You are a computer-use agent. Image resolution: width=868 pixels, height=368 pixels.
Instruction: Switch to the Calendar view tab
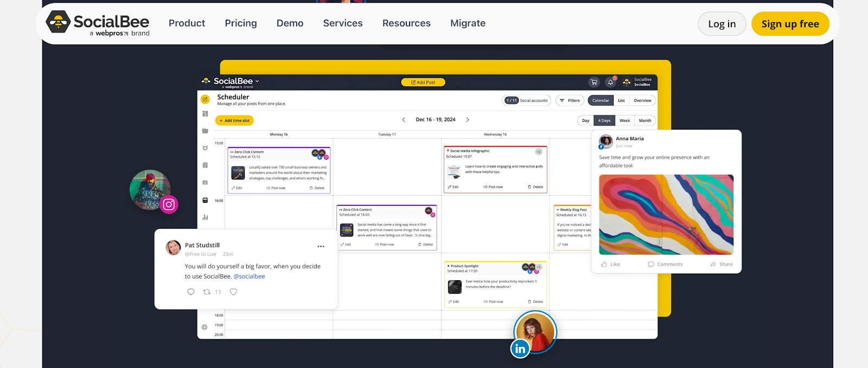click(x=601, y=100)
